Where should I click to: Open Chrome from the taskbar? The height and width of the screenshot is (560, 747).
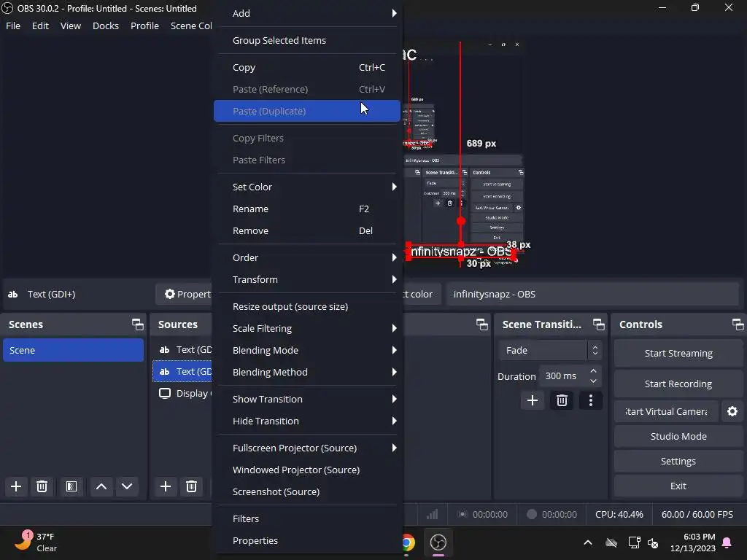click(408, 542)
